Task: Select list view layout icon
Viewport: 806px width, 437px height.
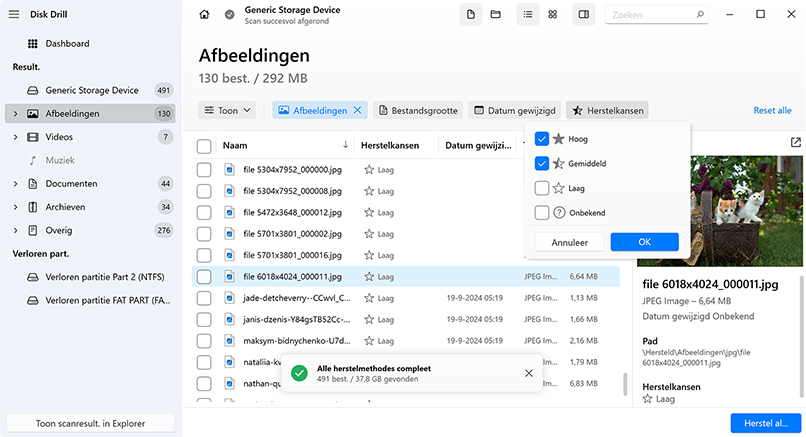Action: pyautogui.click(x=528, y=14)
